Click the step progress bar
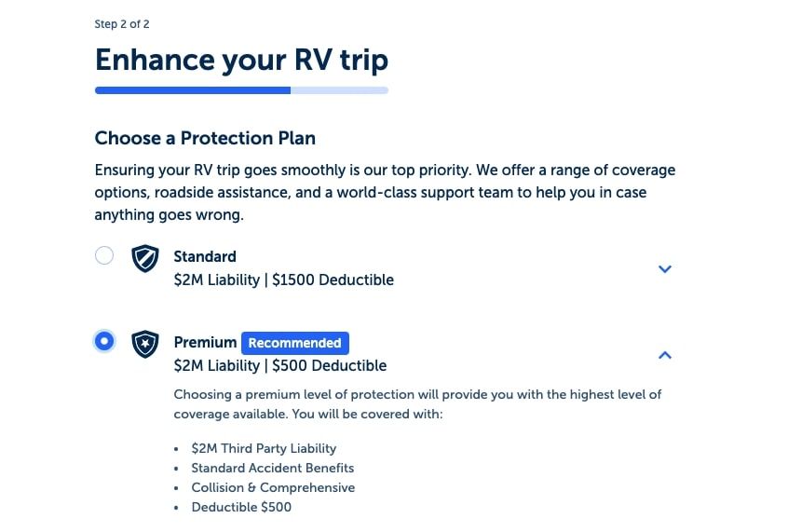The image size is (788, 532). click(x=241, y=90)
